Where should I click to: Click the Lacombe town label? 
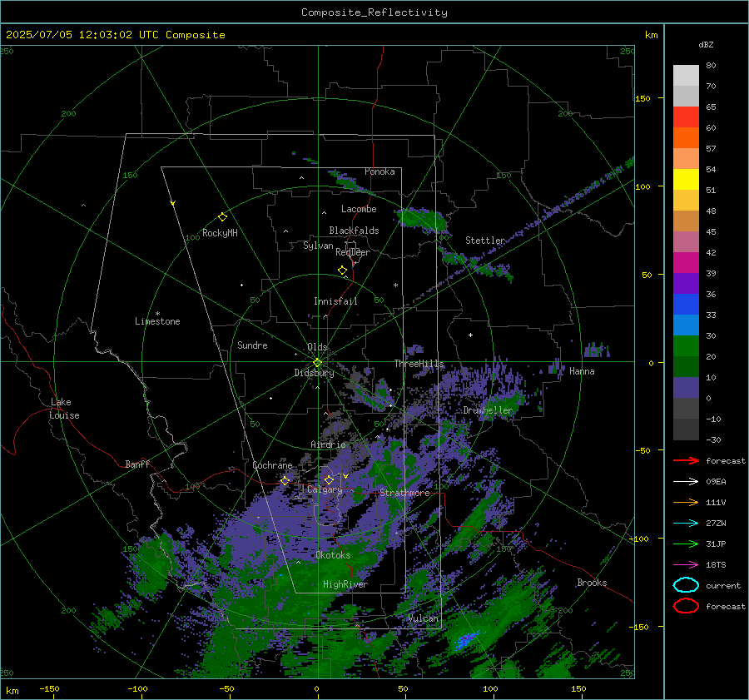359,209
